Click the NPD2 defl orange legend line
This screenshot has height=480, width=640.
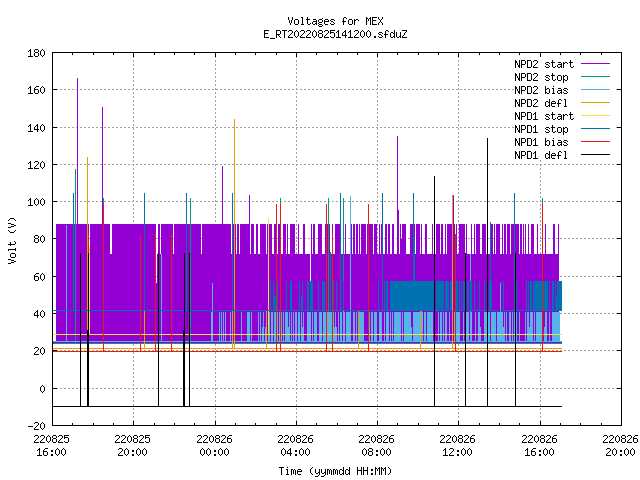[x=595, y=103]
